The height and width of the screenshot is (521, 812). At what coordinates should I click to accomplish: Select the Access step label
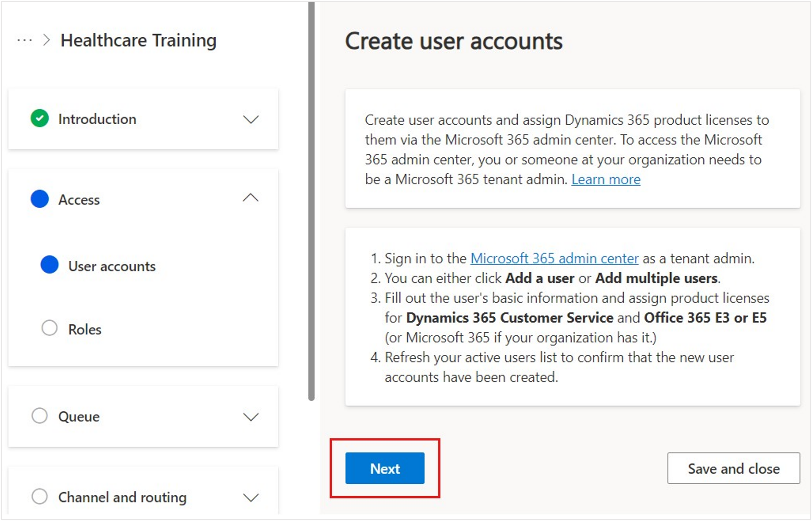pyautogui.click(x=79, y=200)
